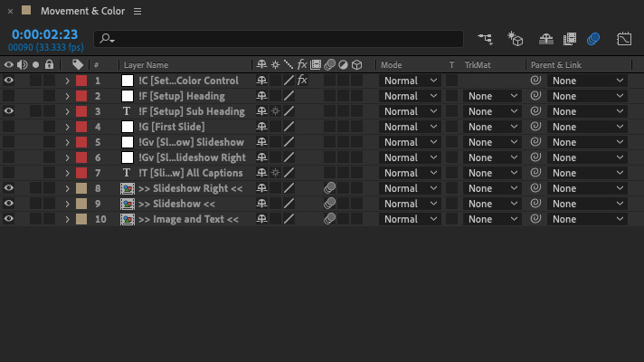Click the red label swatch of layer 5

pyautogui.click(x=81, y=142)
